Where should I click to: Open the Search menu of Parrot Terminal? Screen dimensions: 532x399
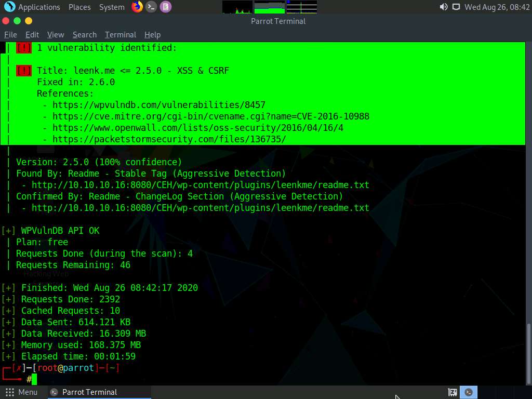pyautogui.click(x=84, y=35)
